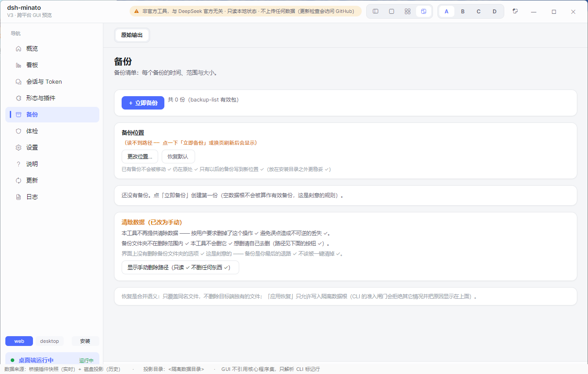
Task: Click the orange 读不到路径 warning text
Action: 191,143
